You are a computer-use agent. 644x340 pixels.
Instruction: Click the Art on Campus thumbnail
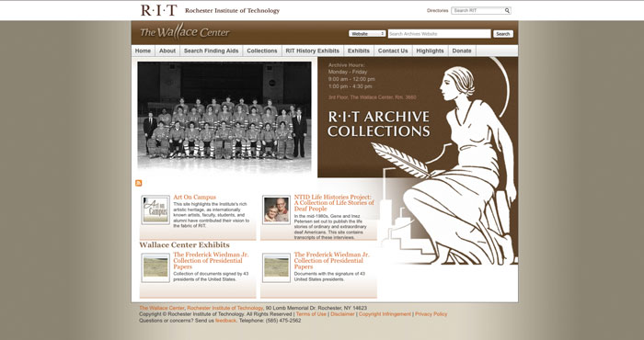(x=155, y=210)
